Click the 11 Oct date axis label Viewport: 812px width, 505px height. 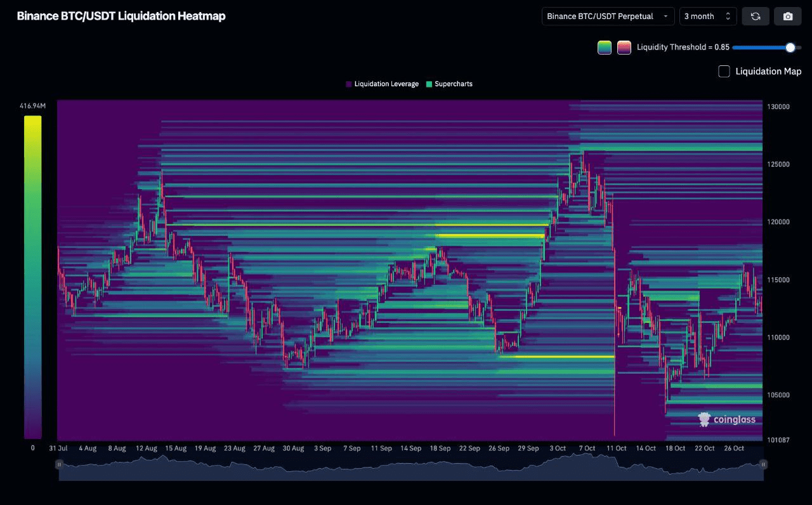tap(616, 449)
